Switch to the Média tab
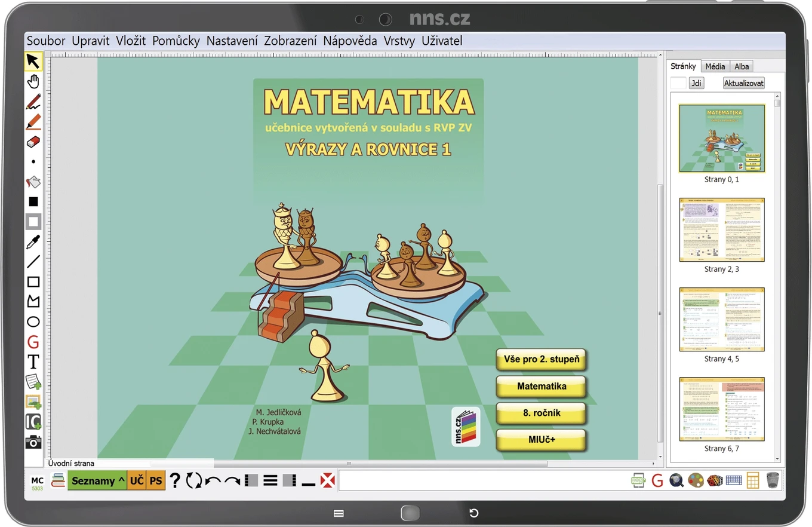812x527 pixels. click(x=715, y=66)
